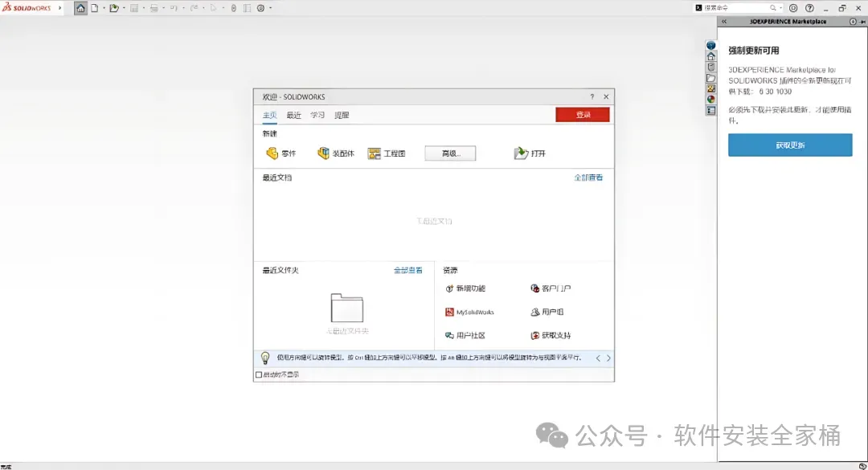Expand the SOLIDWORKS logo menu arrow

pyautogui.click(x=59, y=8)
